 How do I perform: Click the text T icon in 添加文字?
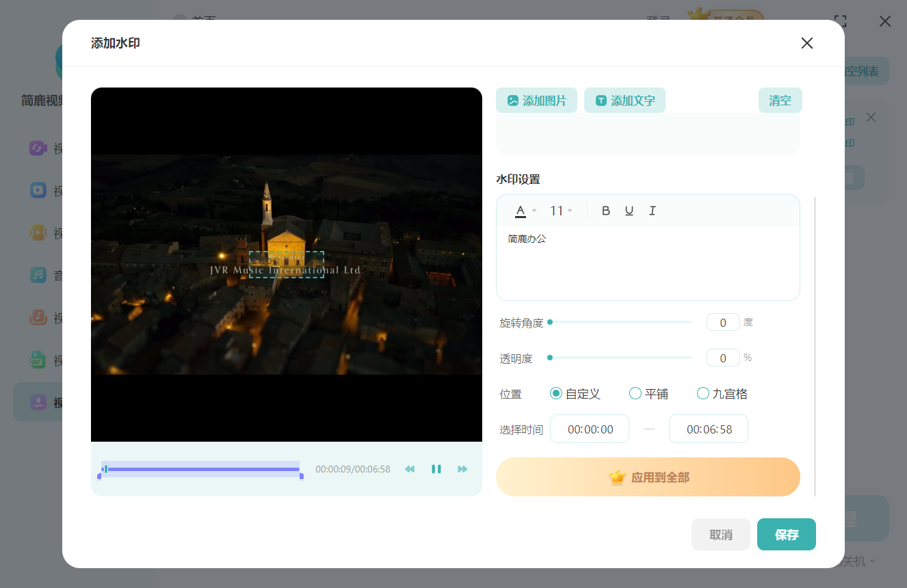[601, 101]
